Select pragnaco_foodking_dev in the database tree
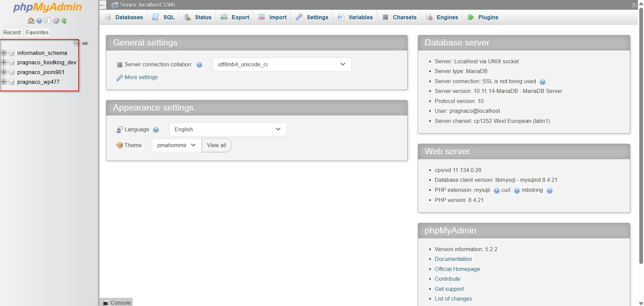Screen dimensions: 644x306 (x=47, y=62)
